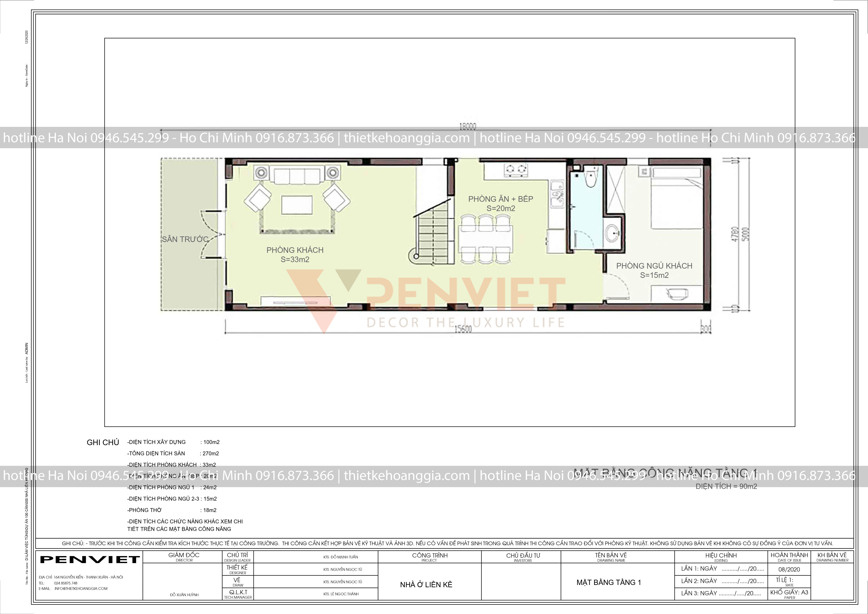868x614 pixels.
Task: Click the 15600 dimension text
Action: [463, 329]
